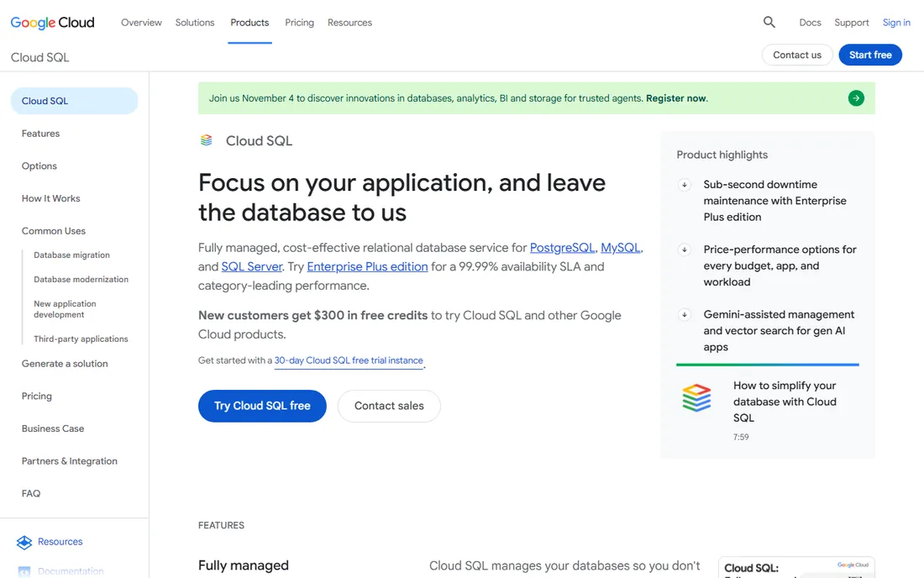Viewport: 924px width, 578px height.
Task: Open the Overview nav item
Action: coord(141,23)
